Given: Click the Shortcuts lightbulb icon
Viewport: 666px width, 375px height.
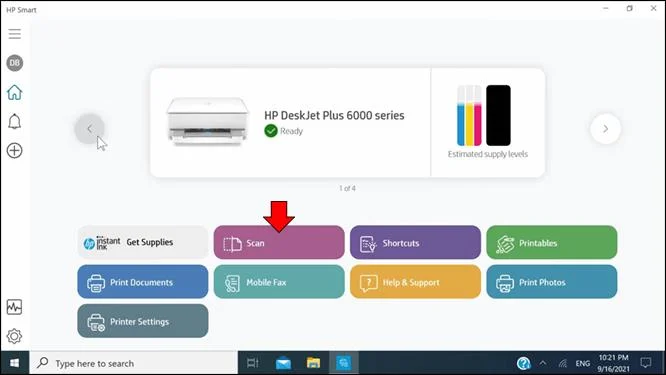Looking at the screenshot, I should [x=368, y=244].
